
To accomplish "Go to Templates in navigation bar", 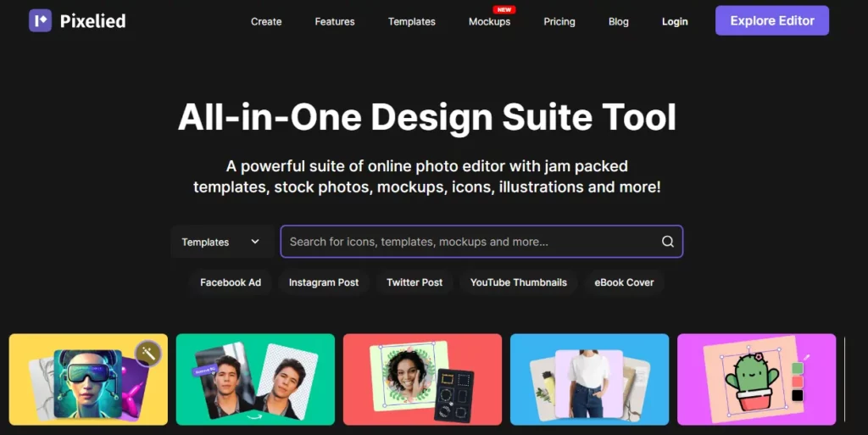I will pos(411,21).
